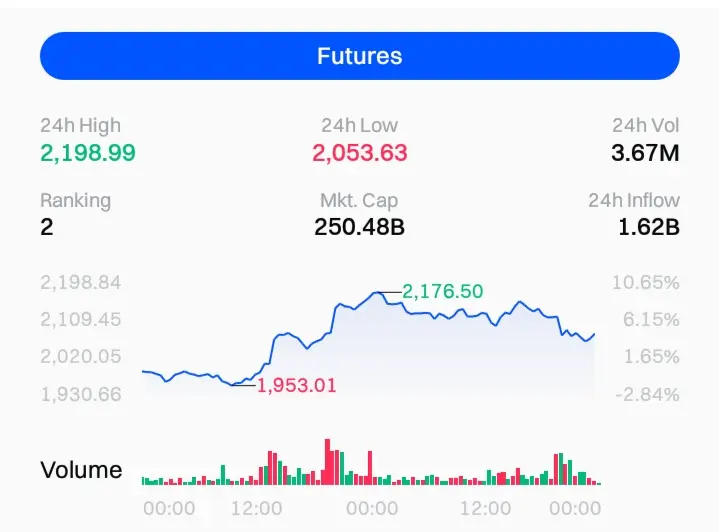
Task: Select the Mkt. Cap value 250.48B
Action: point(359,227)
